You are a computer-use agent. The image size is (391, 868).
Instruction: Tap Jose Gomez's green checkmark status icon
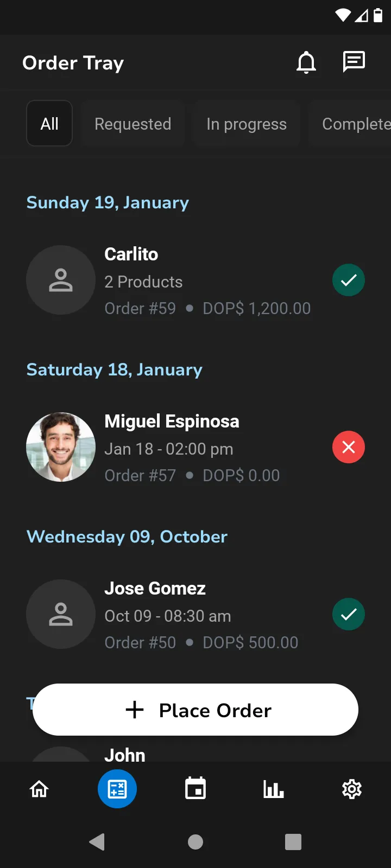click(x=349, y=614)
